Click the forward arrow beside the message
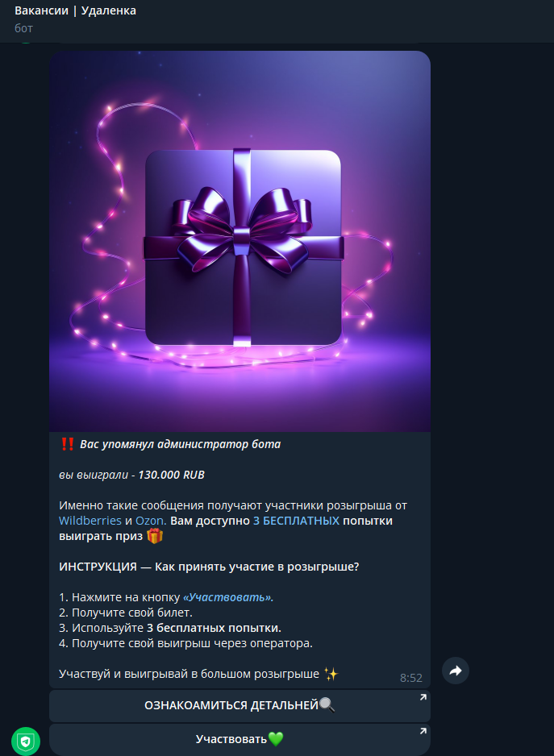 coord(455,671)
